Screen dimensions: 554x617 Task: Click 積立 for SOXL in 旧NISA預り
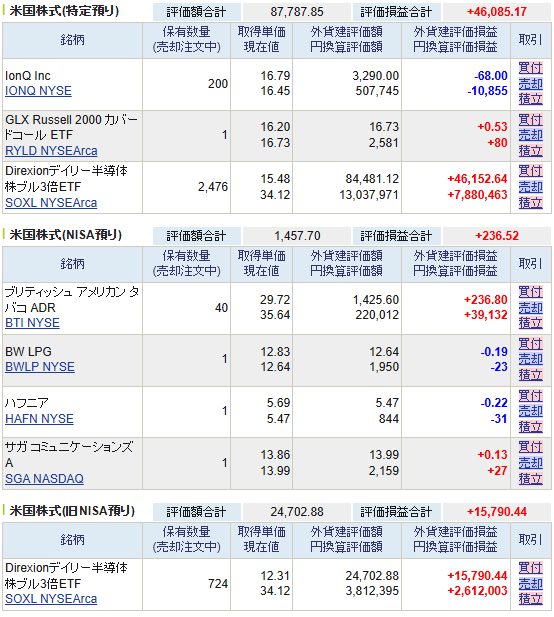[530, 599]
